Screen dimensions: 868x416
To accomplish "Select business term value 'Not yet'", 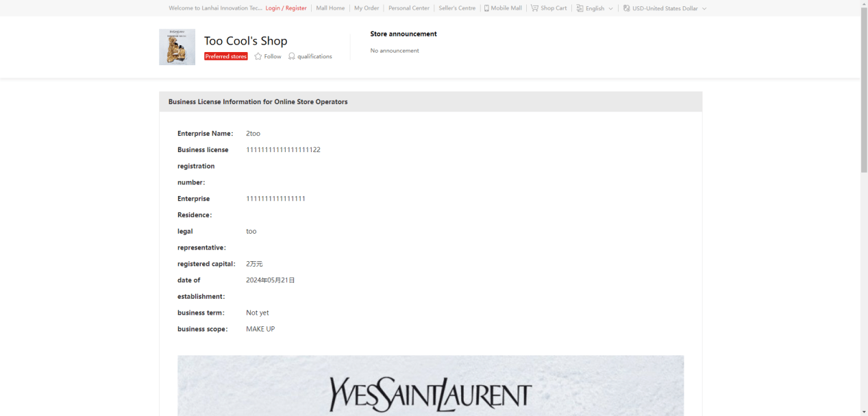I will click(x=257, y=313).
